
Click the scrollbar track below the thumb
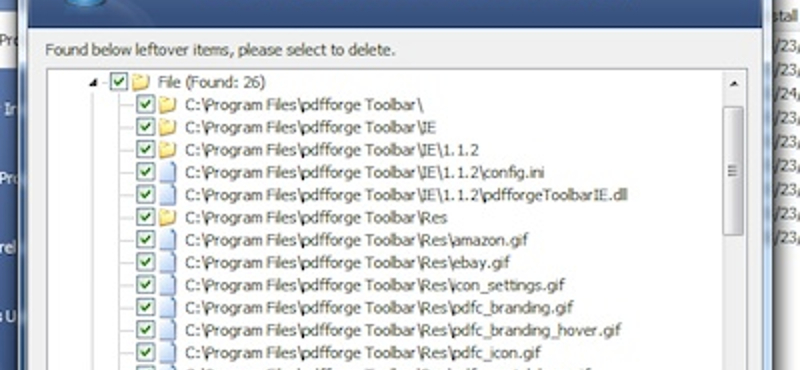733,301
